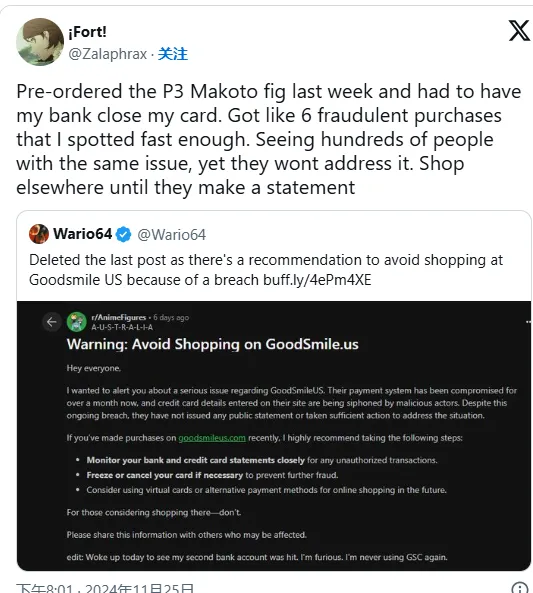Click the Wario64 display name
This screenshot has height=593, width=533.
tap(82, 234)
